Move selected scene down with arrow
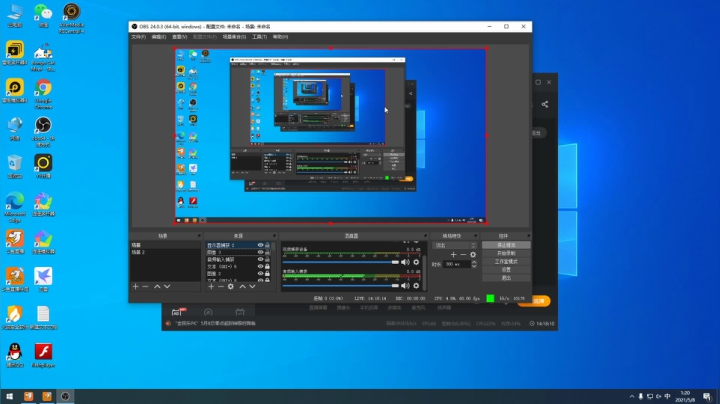 [x=167, y=286]
